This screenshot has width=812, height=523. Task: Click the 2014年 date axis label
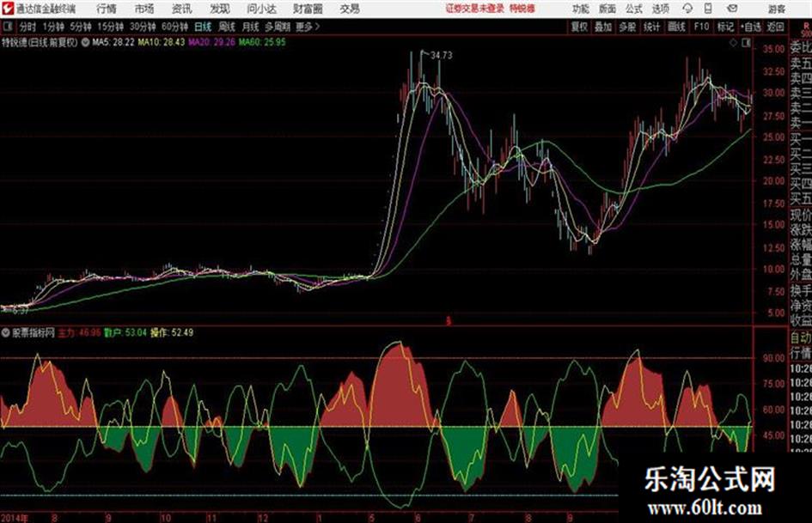pyautogui.click(x=15, y=518)
